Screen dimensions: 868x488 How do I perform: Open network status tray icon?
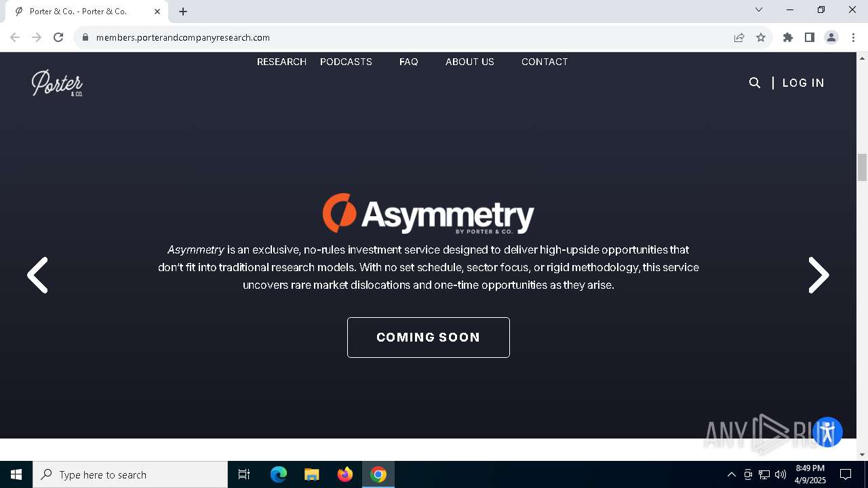(764, 474)
